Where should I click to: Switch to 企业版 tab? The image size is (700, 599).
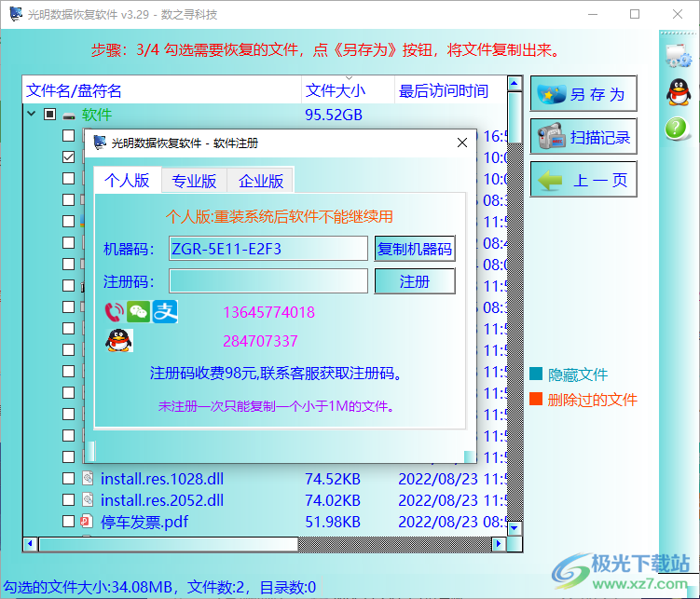click(x=261, y=181)
